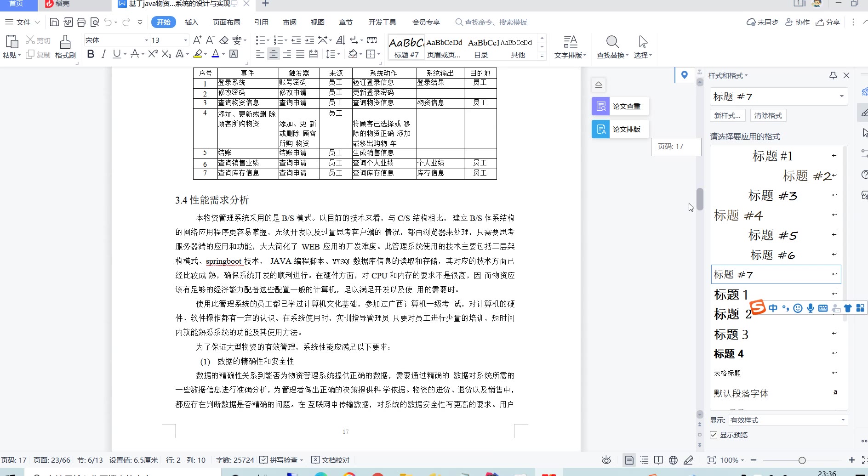Viewport: 868px width, 476px height.
Task: Click the print icon in quick toolbar
Action: click(81, 22)
